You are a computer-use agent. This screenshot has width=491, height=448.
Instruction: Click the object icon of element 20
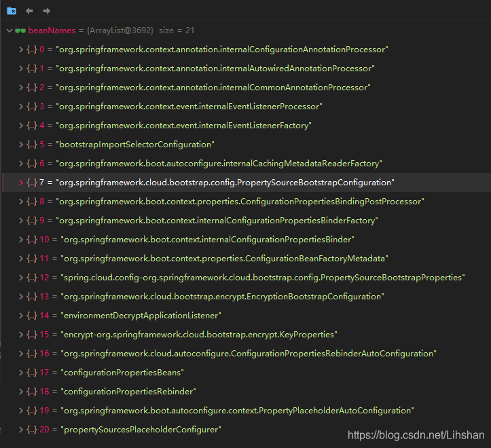[x=32, y=430]
